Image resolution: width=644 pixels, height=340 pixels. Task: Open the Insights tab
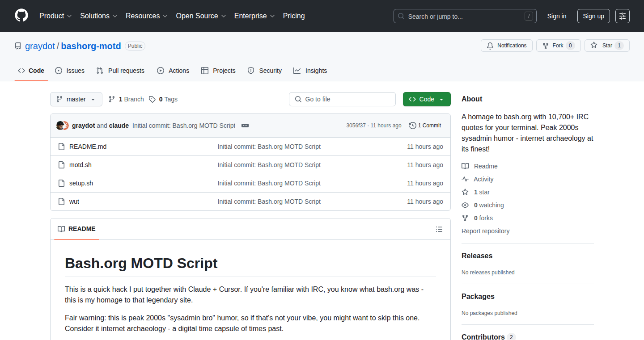coord(310,71)
